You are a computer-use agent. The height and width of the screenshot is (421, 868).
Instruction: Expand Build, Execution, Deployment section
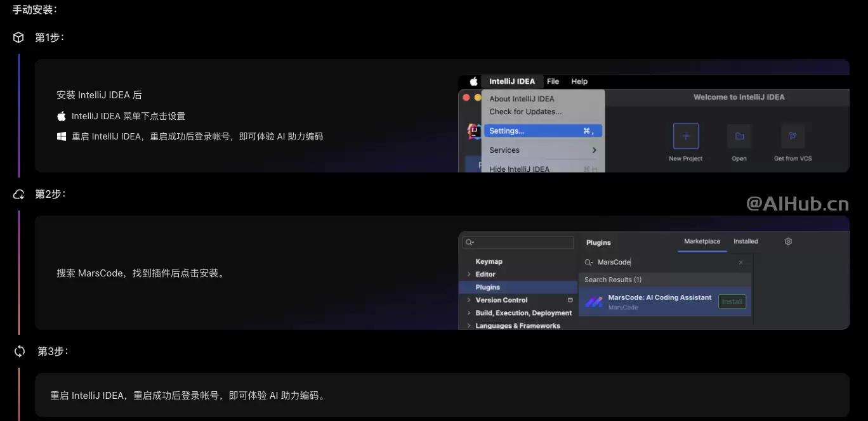470,313
